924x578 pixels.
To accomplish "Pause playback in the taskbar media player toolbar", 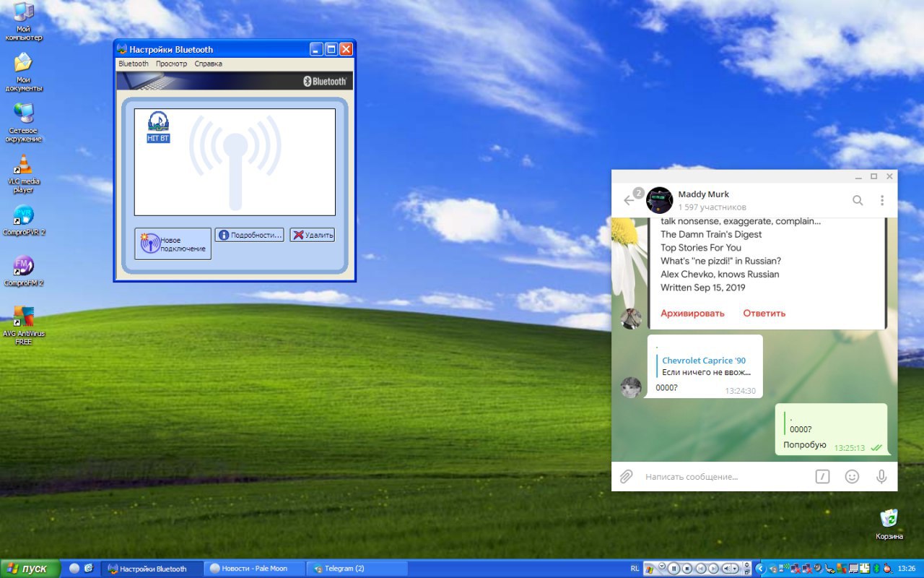I will [674, 569].
